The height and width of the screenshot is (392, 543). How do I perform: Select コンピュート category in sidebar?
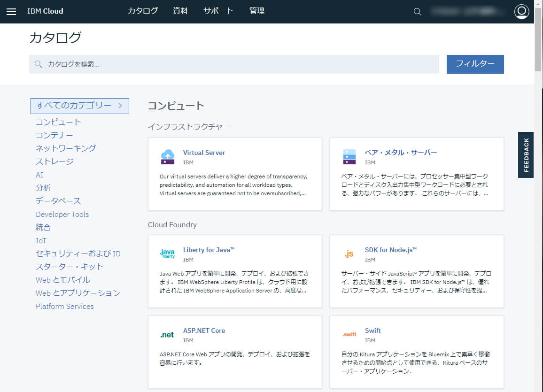(58, 122)
